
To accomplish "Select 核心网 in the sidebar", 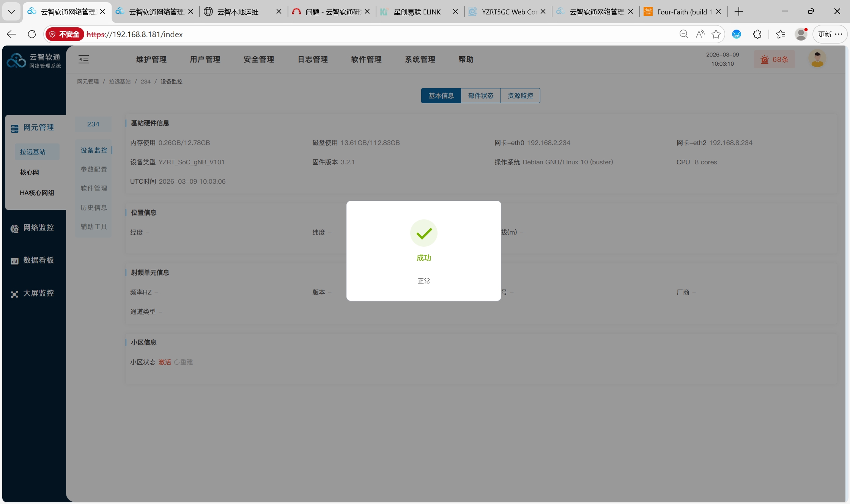I will (30, 173).
